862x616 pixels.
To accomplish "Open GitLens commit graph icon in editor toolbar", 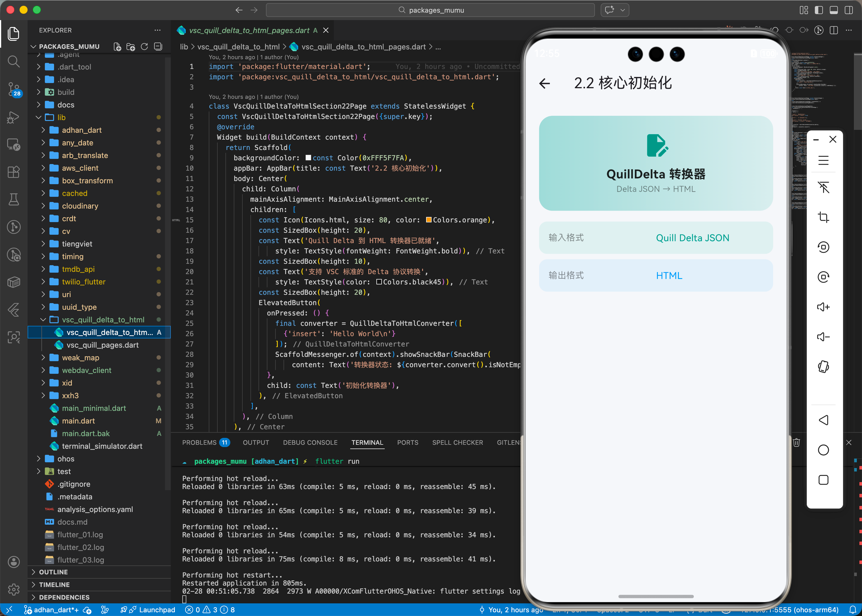I will 819,30.
